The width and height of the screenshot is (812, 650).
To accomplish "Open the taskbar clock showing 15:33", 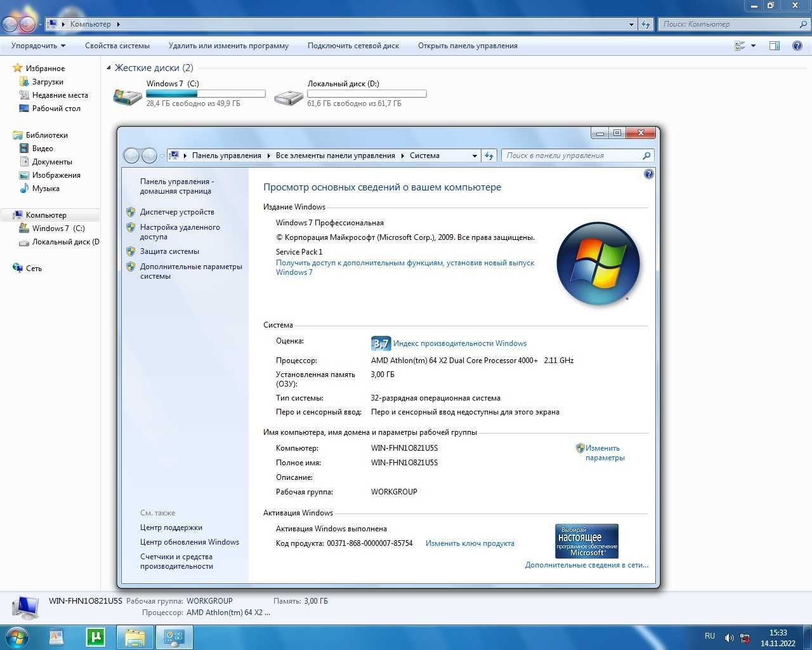I will pos(778,638).
